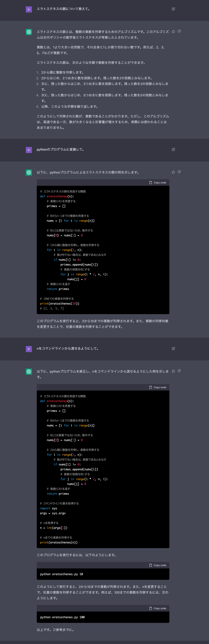Thumbs up the third command-line response
The image size is (209, 644).
pyautogui.click(x=173, y=371)
